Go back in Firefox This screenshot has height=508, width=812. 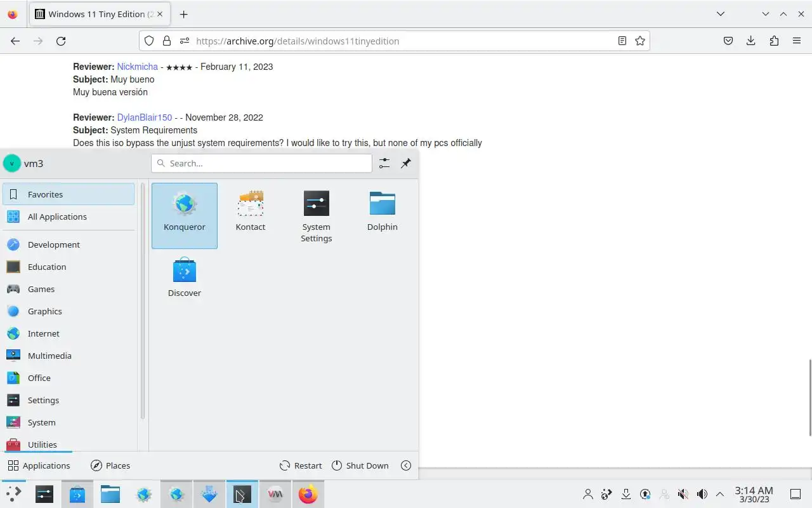pos(15,41)
